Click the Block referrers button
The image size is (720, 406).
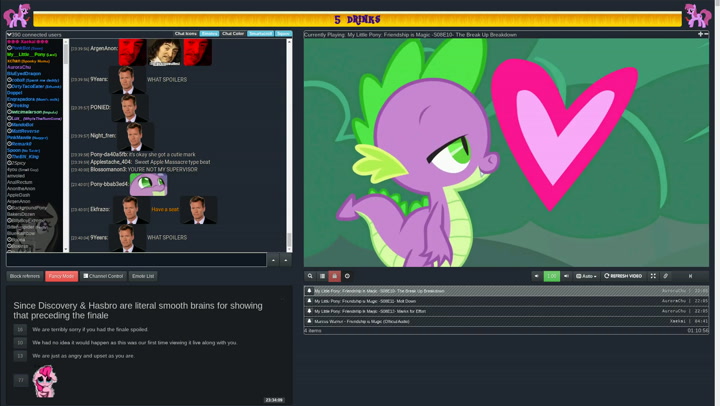[x=25, y=276]
